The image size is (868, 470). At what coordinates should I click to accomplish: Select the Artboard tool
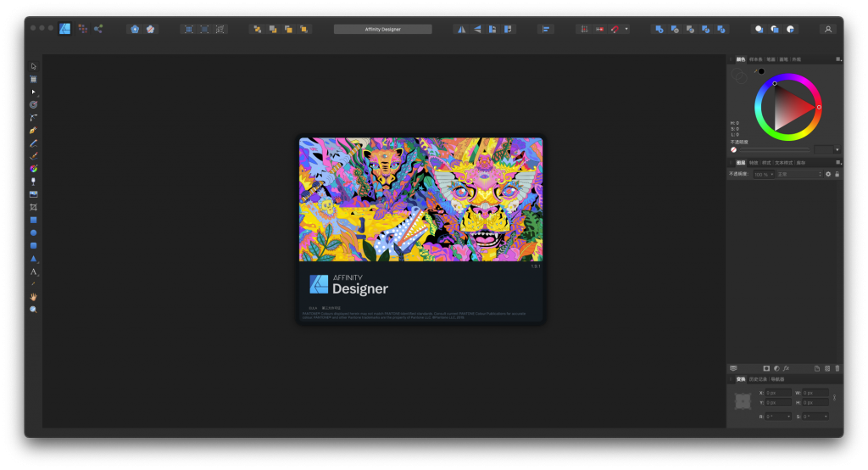(x=33, y=79)
